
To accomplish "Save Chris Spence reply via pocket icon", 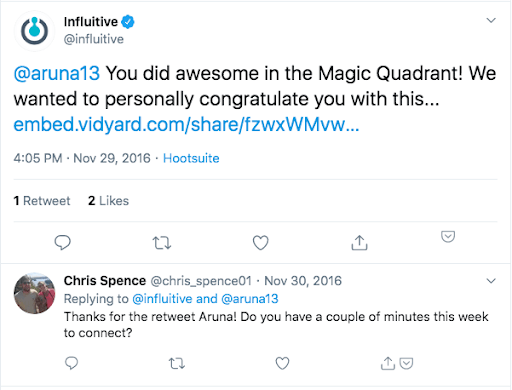I will coord(406,363).
